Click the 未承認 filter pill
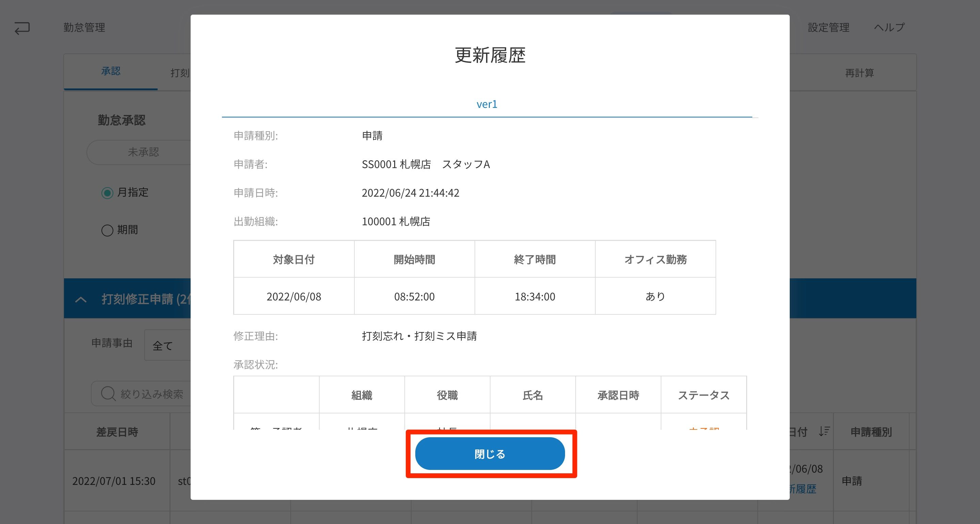The height and width of the screenshot is (524, 980). (143, 152)
